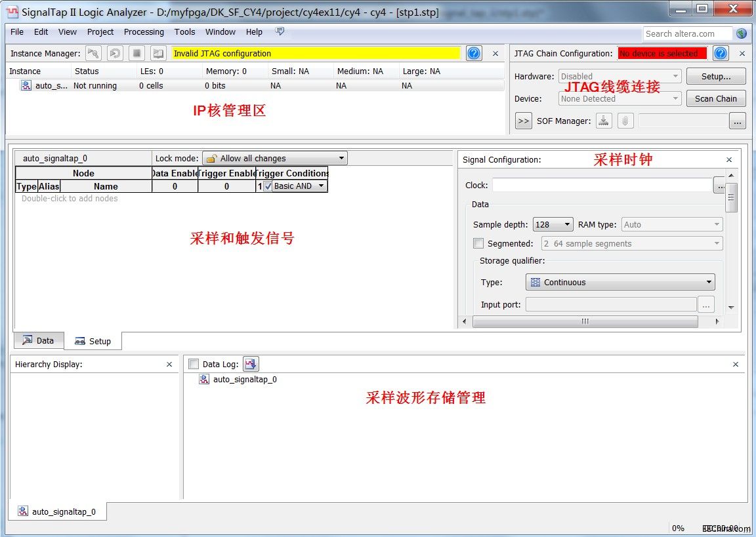The width and height of the screenshot is (756, 537).
Task: Click the Setup... hardware button
Action: point(715,76)
